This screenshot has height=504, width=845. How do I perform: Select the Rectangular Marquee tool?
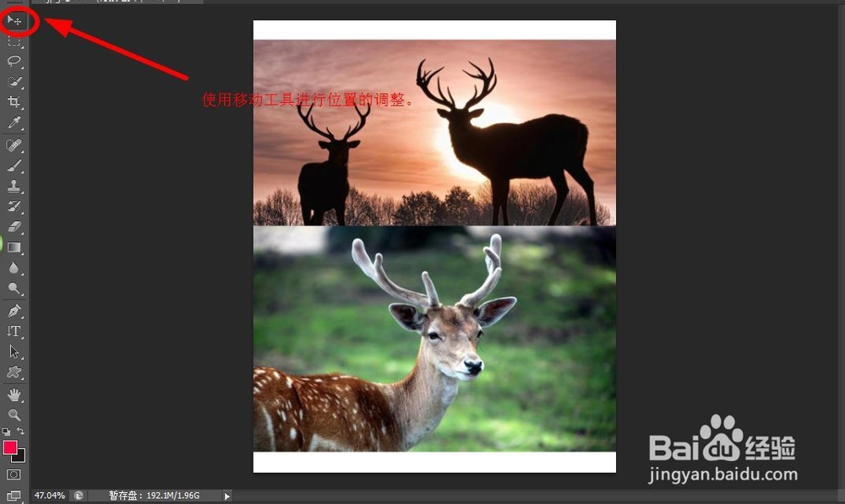coord(14,41)
